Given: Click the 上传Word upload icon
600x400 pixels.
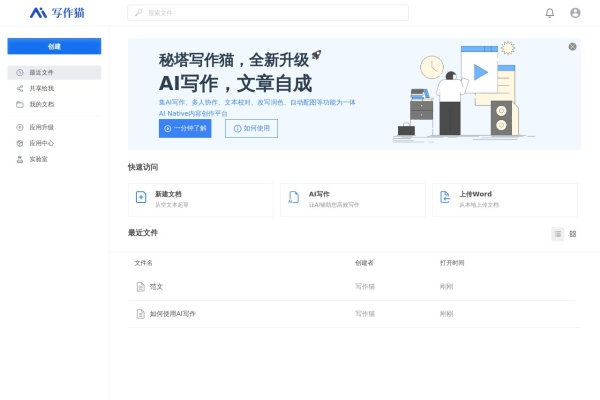Looking at the screenshot, I should click(445, 197).
